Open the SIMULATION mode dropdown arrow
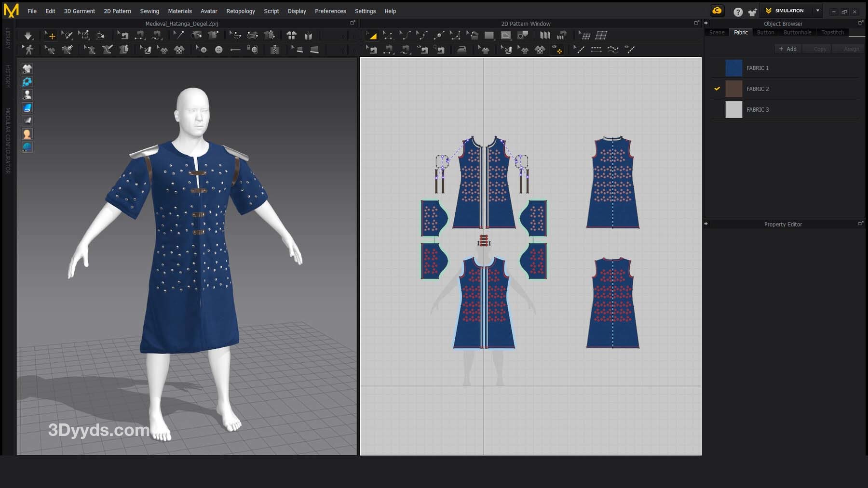 click(x=817, y=11)
